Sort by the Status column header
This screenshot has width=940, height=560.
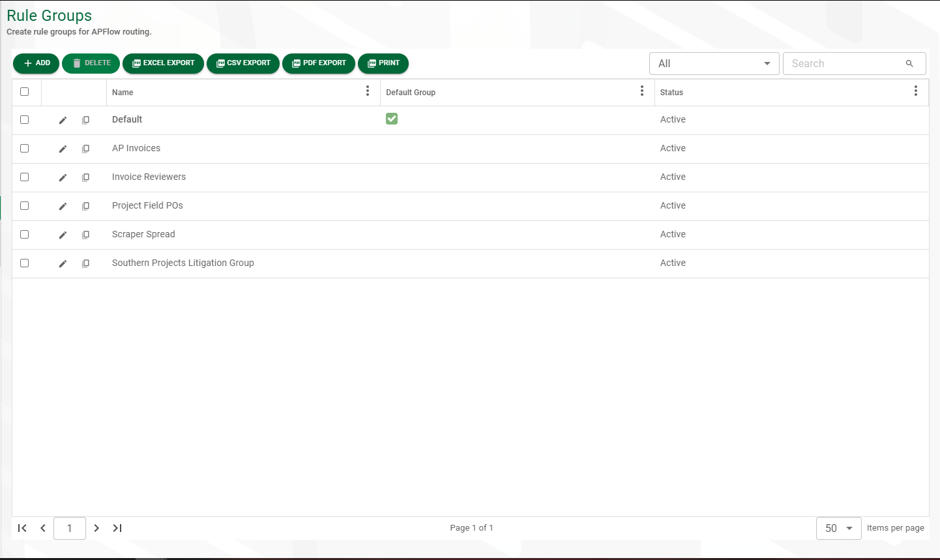tap(671, 93)
